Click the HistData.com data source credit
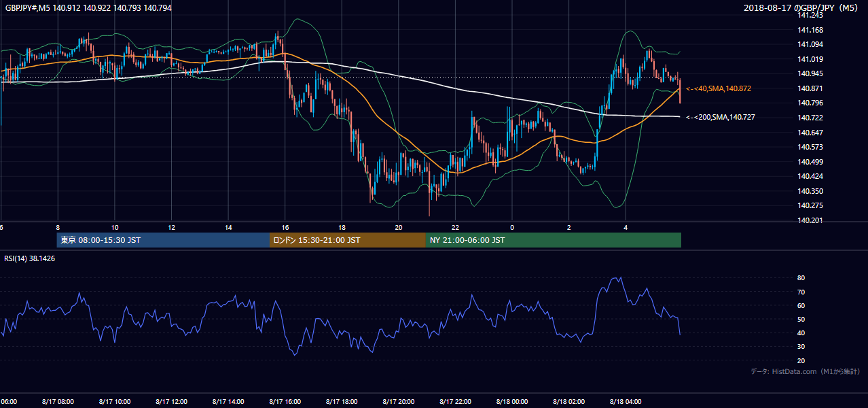 point(805,371)
